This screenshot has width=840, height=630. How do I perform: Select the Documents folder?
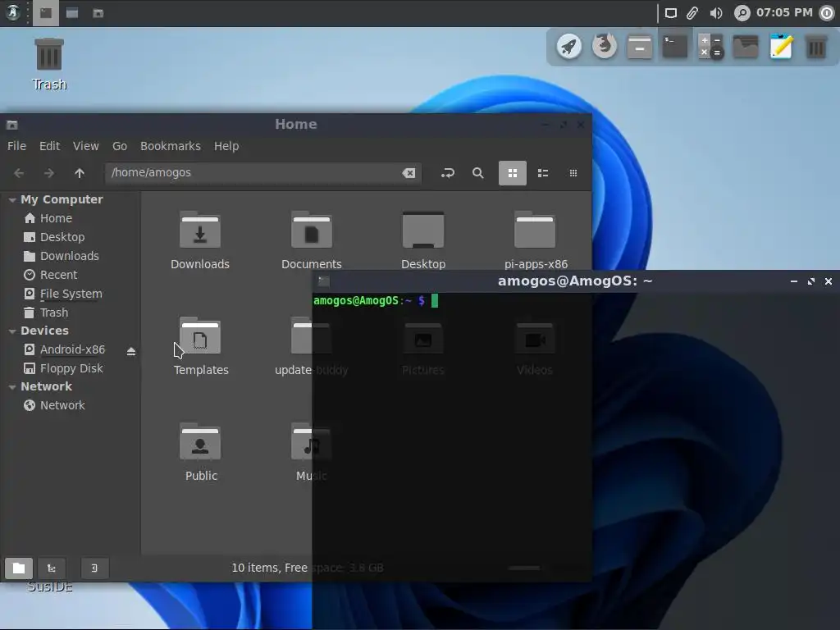coord(311,240)
